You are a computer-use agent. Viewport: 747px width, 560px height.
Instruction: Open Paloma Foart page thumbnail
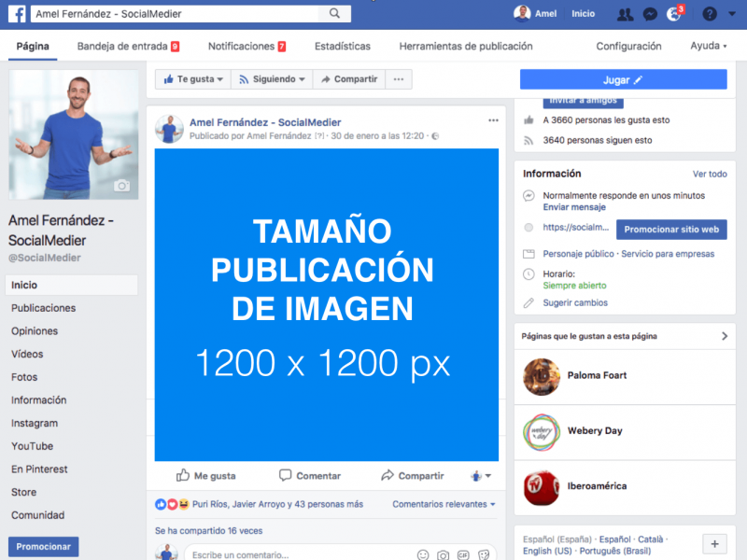coord(542,377)
